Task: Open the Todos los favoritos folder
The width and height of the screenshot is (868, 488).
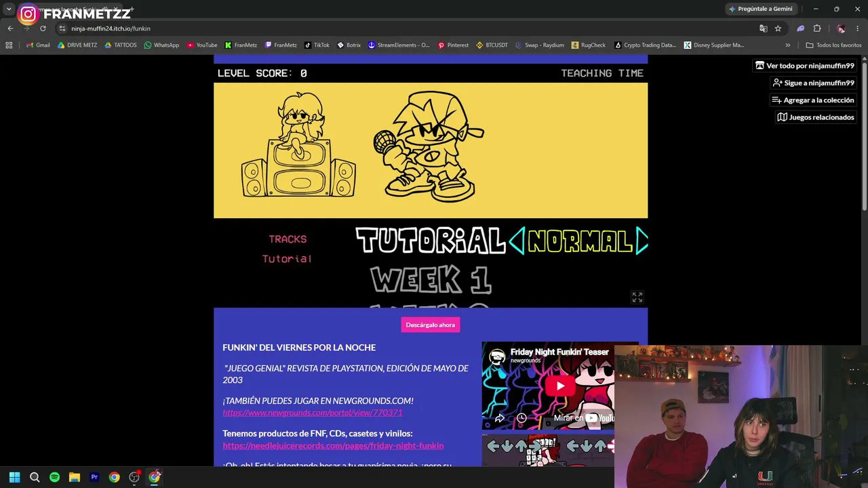Action: (x=833, y=45)
